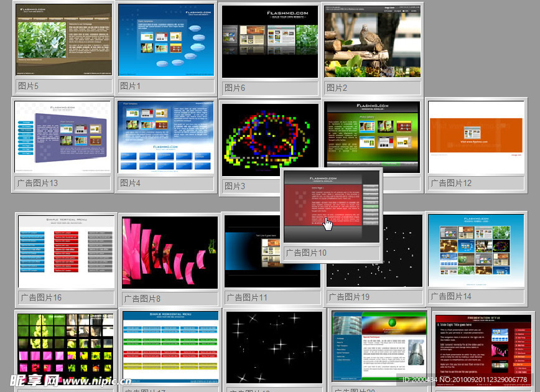This screenshot has height=392, width=540.
Task: Select the dark red Presentation Style thumbnail
Action: tap(483, 348)
